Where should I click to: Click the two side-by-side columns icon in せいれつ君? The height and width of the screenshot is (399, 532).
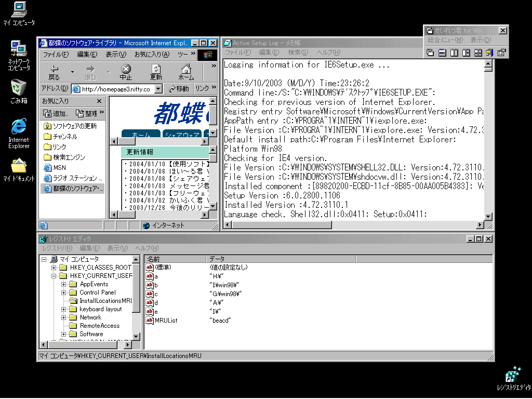point(454,52)
